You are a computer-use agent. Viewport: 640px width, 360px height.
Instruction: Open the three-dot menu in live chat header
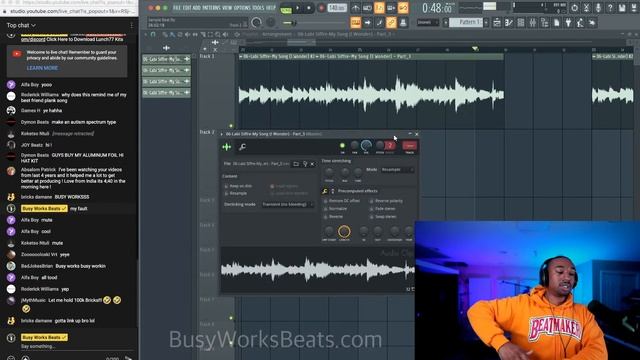[x=131, y=25]
